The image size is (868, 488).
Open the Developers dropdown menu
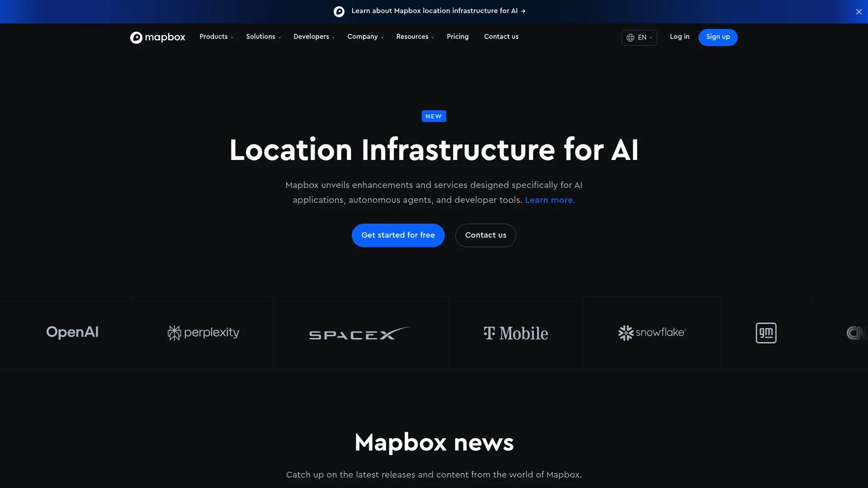coord(314,37)
